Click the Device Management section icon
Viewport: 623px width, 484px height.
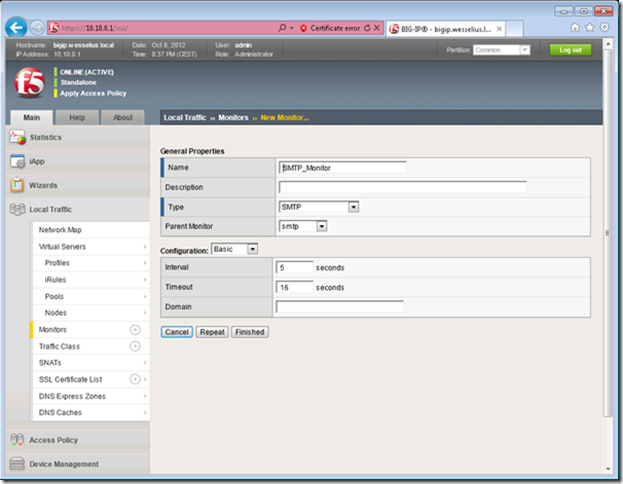pos(18,464)
